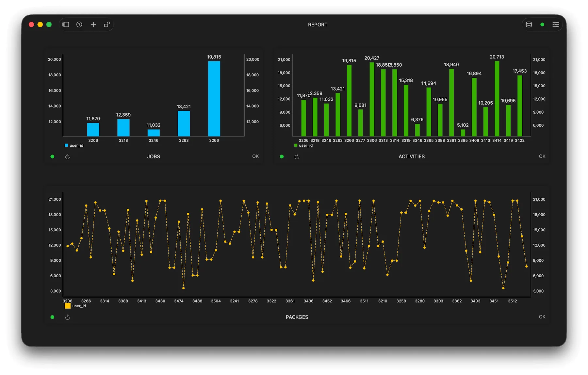588x375 pixels.
Task: Select the 20,713 bar in ACTIVITIES chart
Action: (497, 99)
